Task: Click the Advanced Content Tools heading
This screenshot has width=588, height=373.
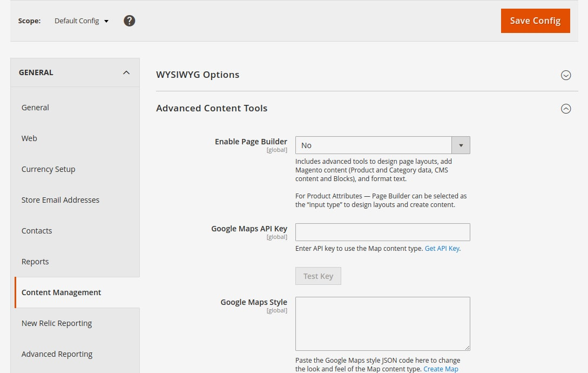Action: click(x=212, y=108)
